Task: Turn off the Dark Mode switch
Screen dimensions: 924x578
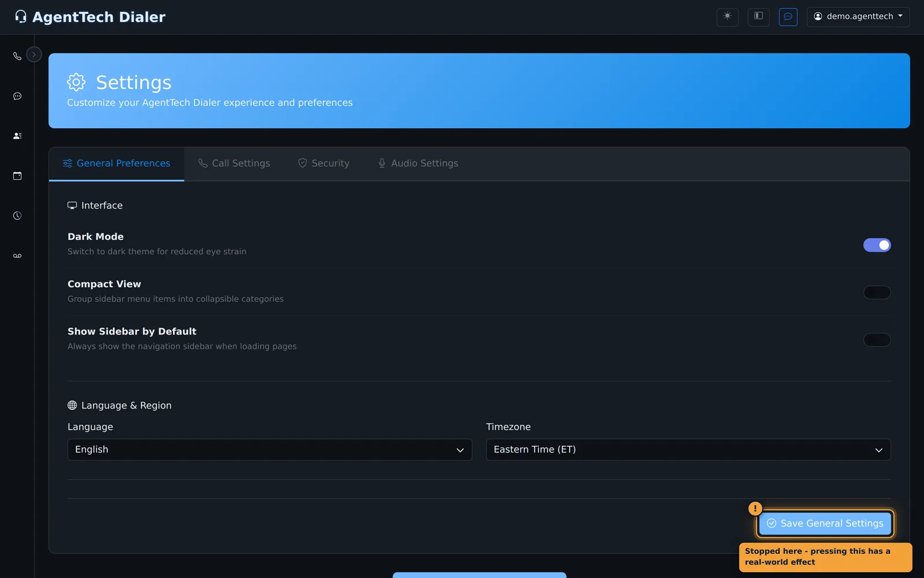Action: (877, 245)
